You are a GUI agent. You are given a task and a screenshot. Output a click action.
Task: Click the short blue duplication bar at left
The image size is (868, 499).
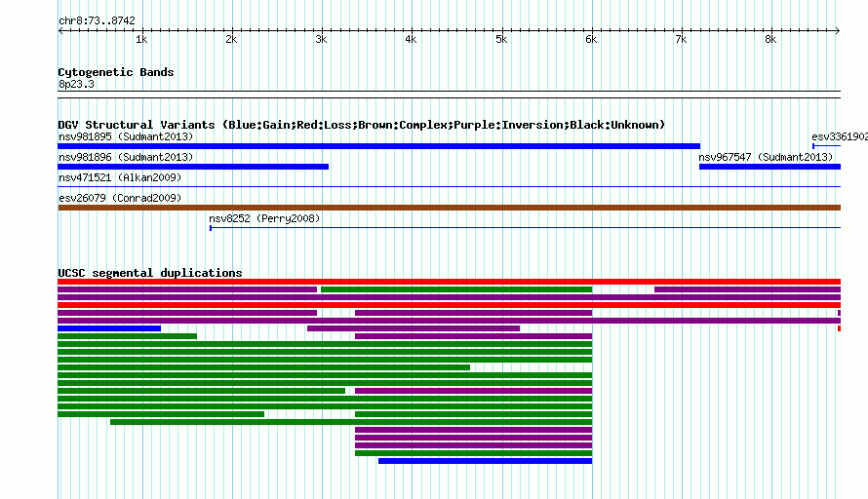point(109,328)
